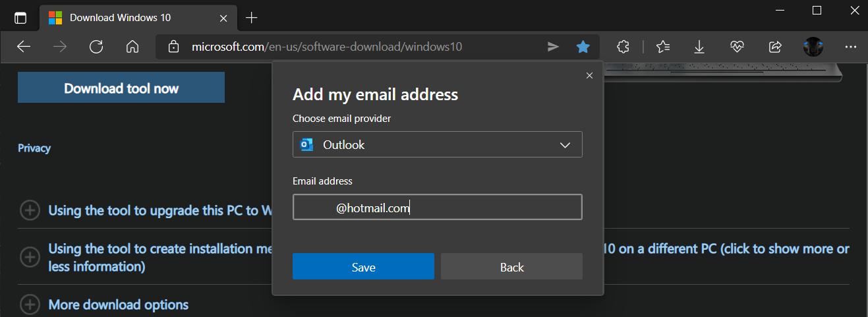Open the Downloads icon
Viewport: 868px width, 317px height.
point(699,46)
